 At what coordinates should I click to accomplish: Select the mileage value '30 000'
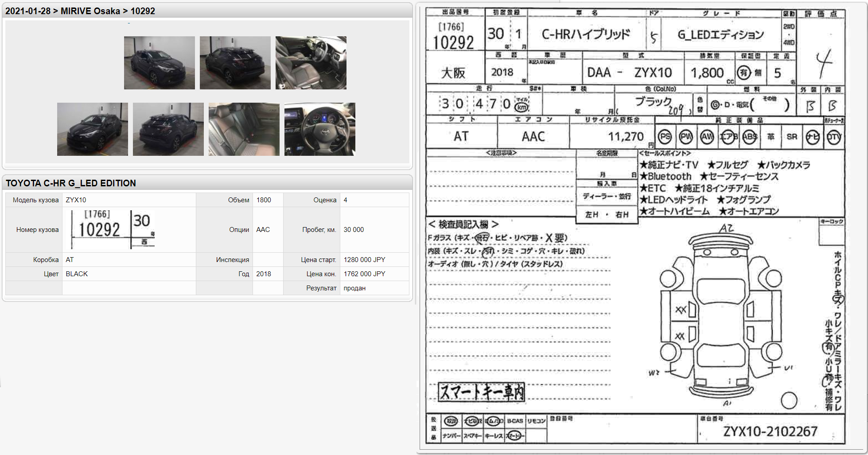click(x=354, y=230)
